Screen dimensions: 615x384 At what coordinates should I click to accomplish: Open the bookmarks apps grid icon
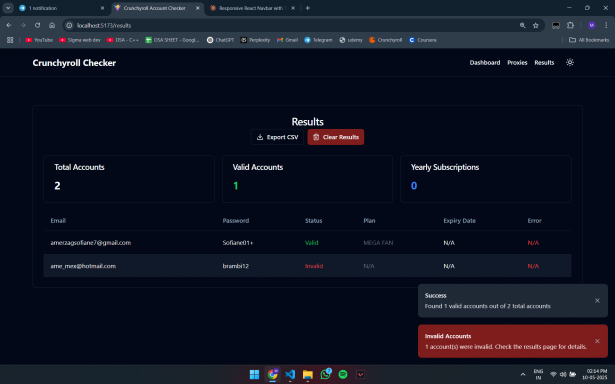[10, 40]
